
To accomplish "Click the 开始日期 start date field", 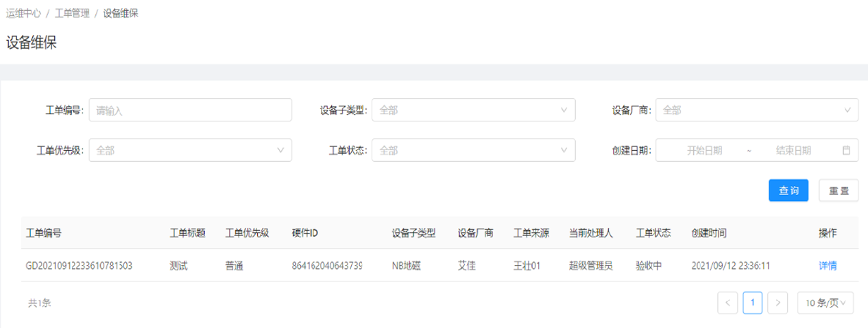I will tap(704, 150).
